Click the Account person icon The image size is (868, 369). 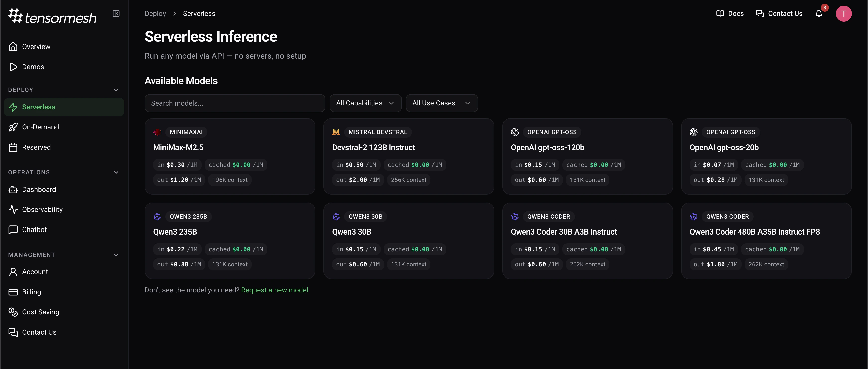[x=13, y=272]
